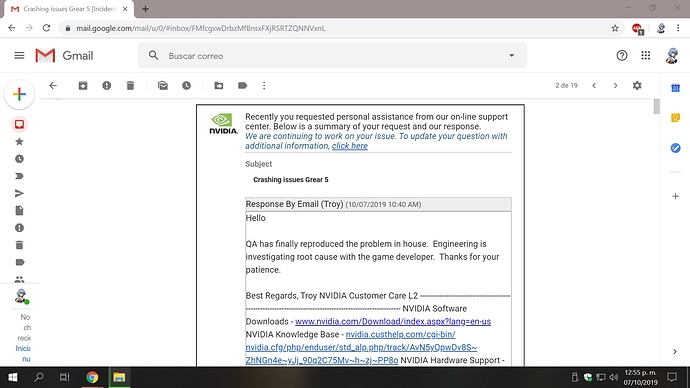690x388 pixels.
Task: Open the volume control in tray
Action: [614, 377]
